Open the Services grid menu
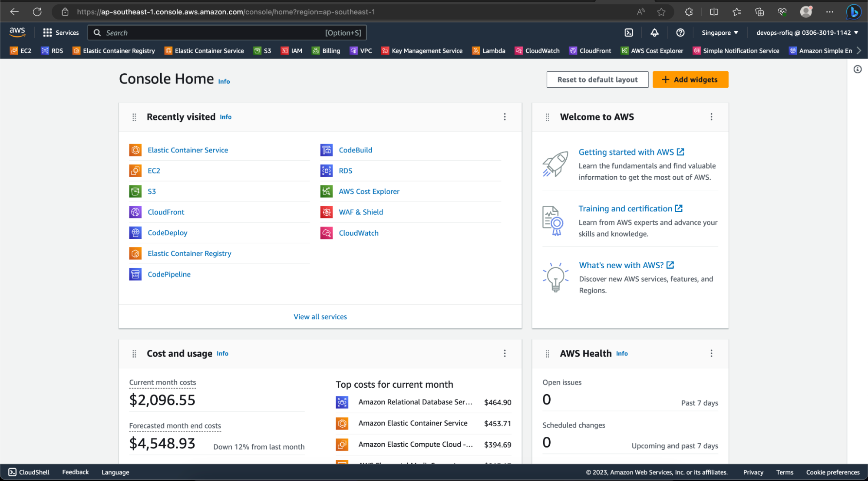The width and height of the screenshot is (868, 481). pyautogui.click(x=61, y=33)
